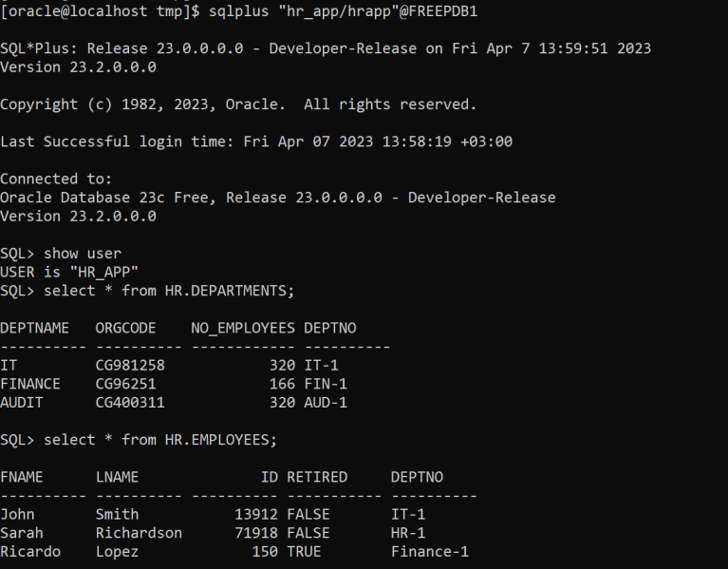Click the FINANCE department name
Viewport: 728px width, 569px height.
point(30,384)
